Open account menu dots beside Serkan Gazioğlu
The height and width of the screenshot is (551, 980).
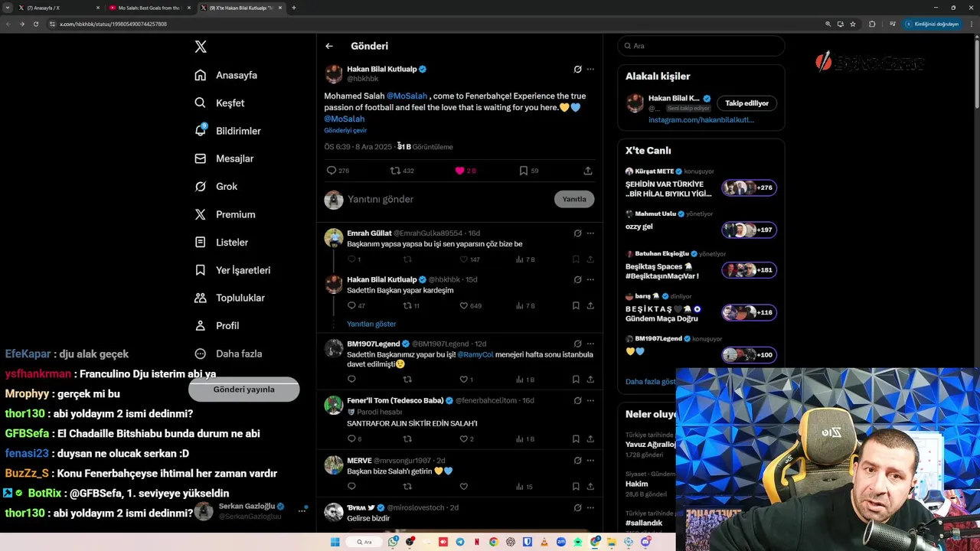(303, 510)
